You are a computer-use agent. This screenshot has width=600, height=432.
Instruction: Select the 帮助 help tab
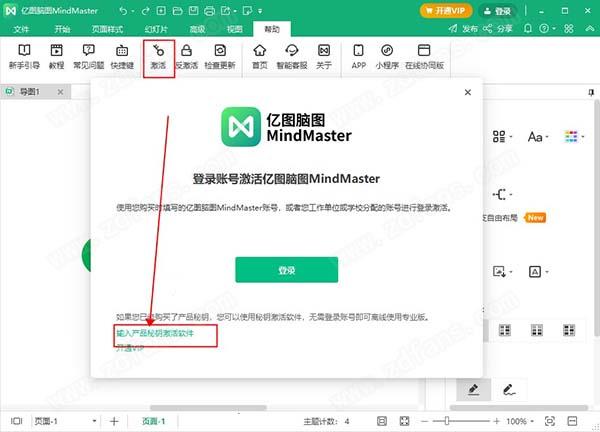pyautogui.click(x=272, y=29)
